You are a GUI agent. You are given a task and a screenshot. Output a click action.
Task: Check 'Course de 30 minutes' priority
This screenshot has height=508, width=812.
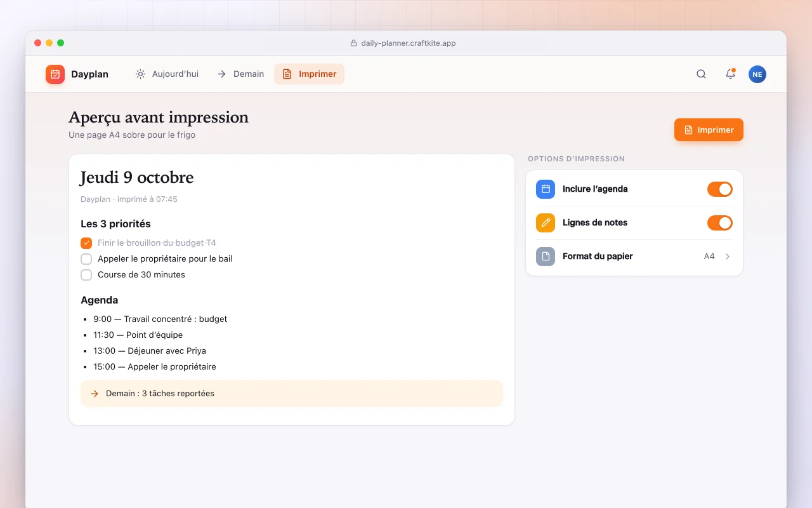point(86,275)
